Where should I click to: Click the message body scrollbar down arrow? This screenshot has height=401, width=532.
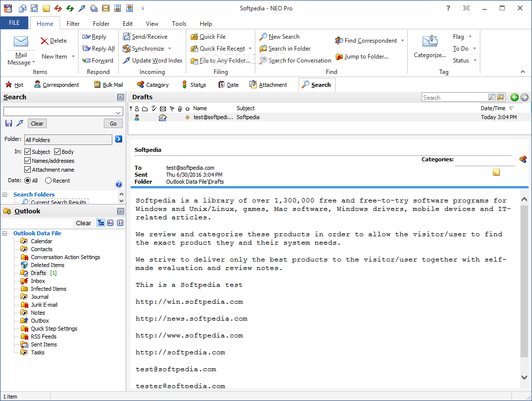tap(524, 377)
